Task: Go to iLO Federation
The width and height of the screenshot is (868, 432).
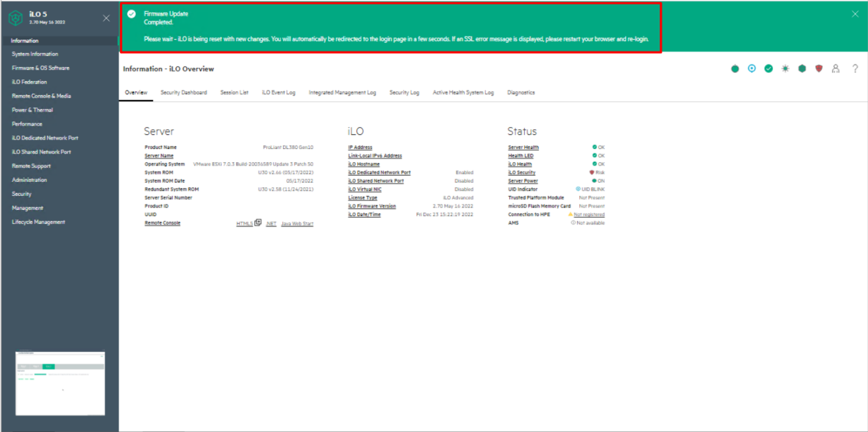Action: [x=29, y=82]
